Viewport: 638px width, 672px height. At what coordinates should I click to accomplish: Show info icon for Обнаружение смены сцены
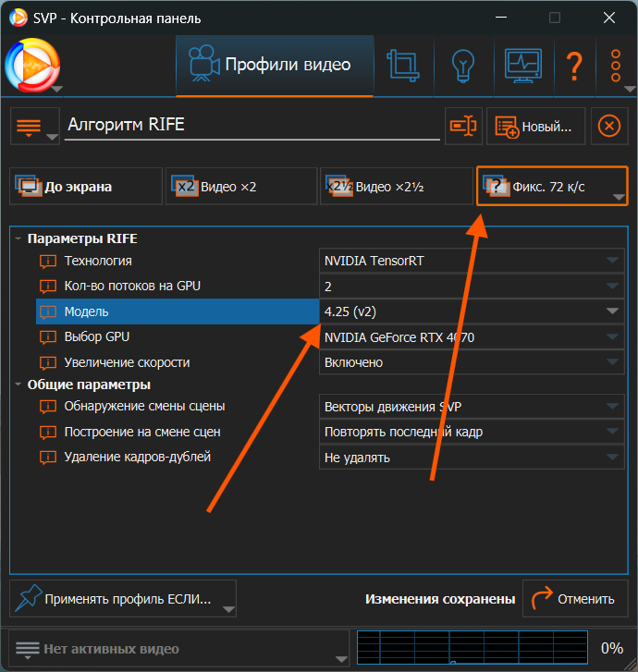coord(48,407)
